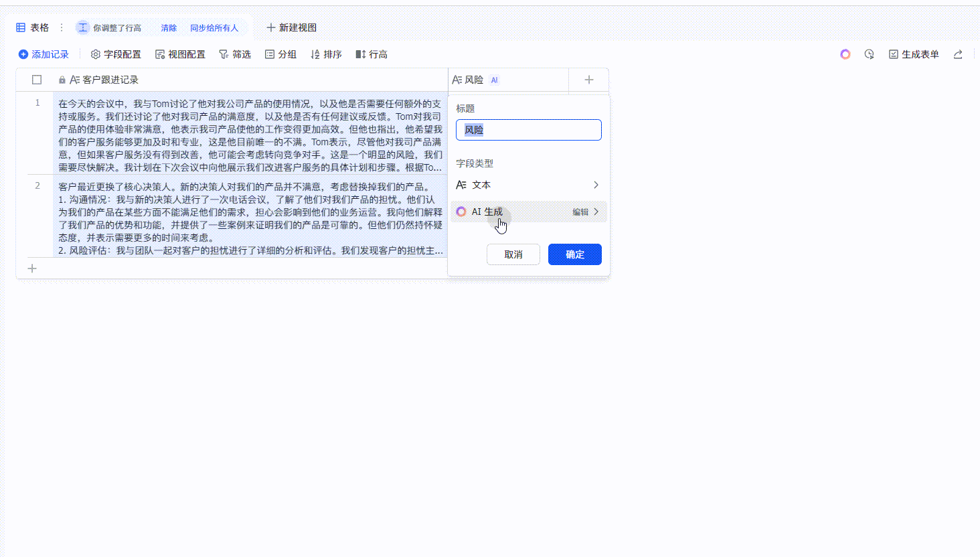Open the history clock icon
This screenshot has height=557, width=980.
click(869, 54)
